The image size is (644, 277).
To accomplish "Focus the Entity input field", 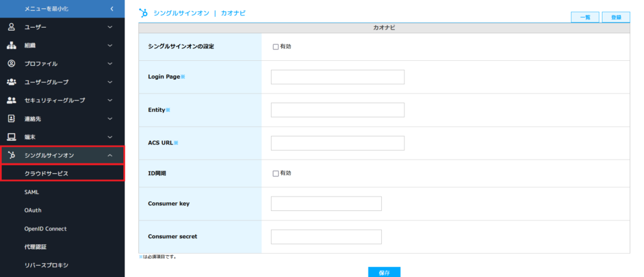I will pyautogui.click(x=338, y=110).
